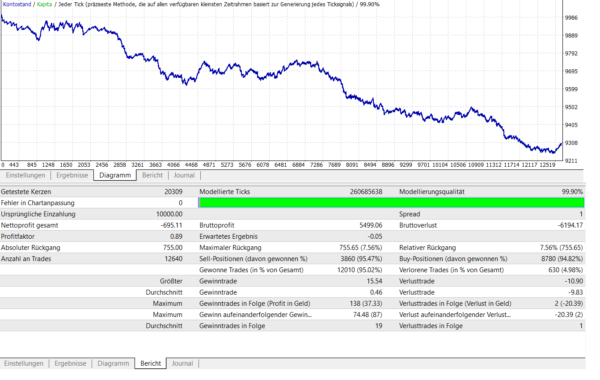The height and width of the screenshot is (380, 600).
Task: Click the Verlusttrades in Folge value 2 (-20.39)
Action: click(569, 303)
